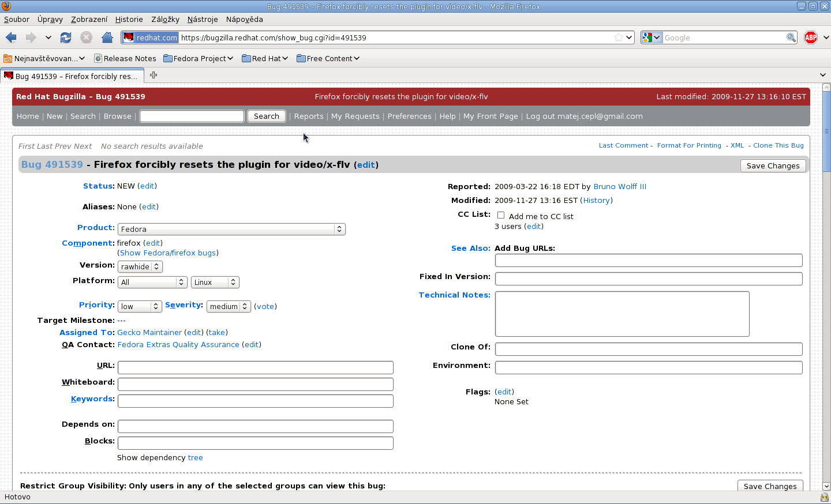Click the bottom Save Changes button
Image resolution: width=831 pixels, height=504 pixels.
pos(770,486)
